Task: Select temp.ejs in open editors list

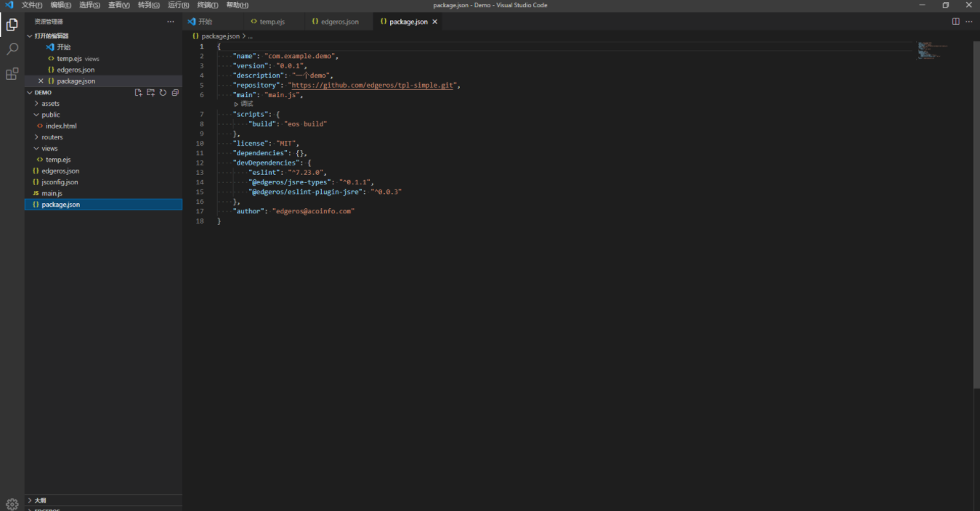Action: pyautogui.click(x=103, y=59)
